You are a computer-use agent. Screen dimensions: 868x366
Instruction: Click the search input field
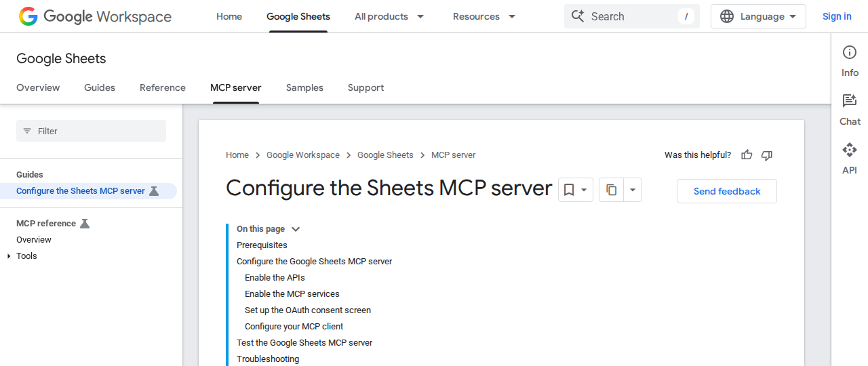click(x=632, y=16)
